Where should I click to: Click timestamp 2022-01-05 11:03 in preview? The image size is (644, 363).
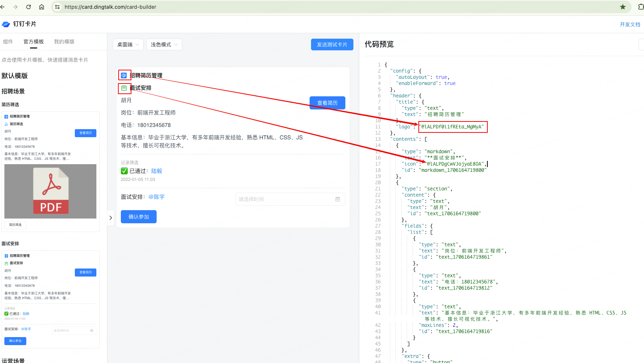click(138, 179)
